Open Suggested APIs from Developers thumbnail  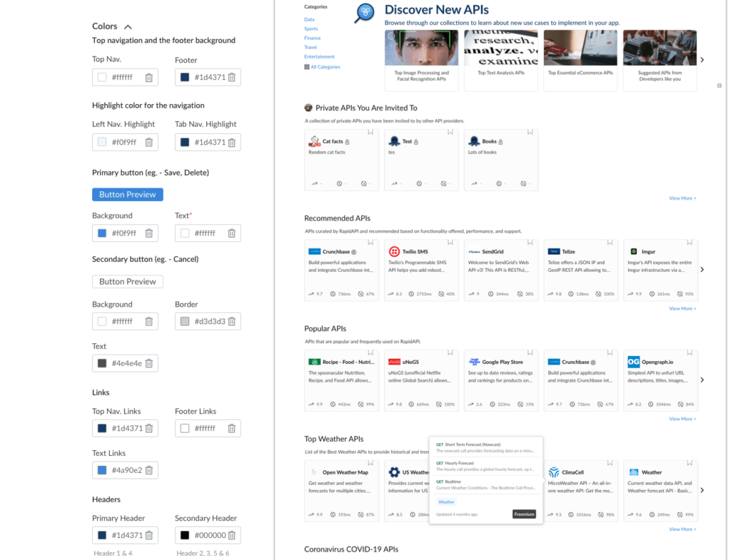660,48
